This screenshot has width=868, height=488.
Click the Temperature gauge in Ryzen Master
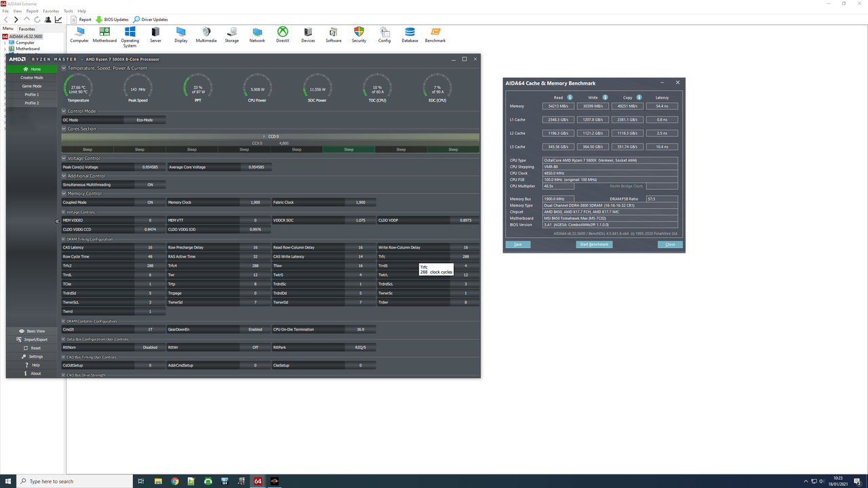coord(78,88)
